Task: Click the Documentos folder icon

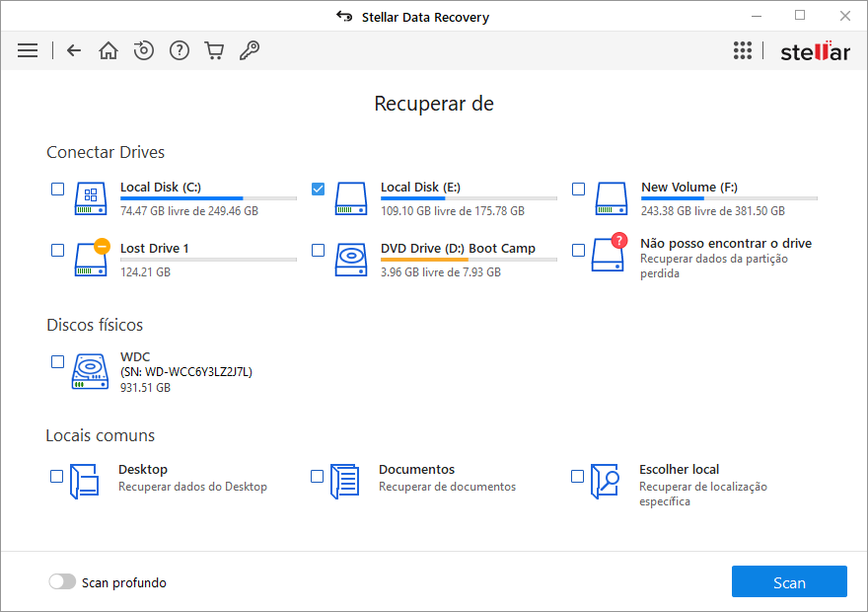Action: pos(344,482)
